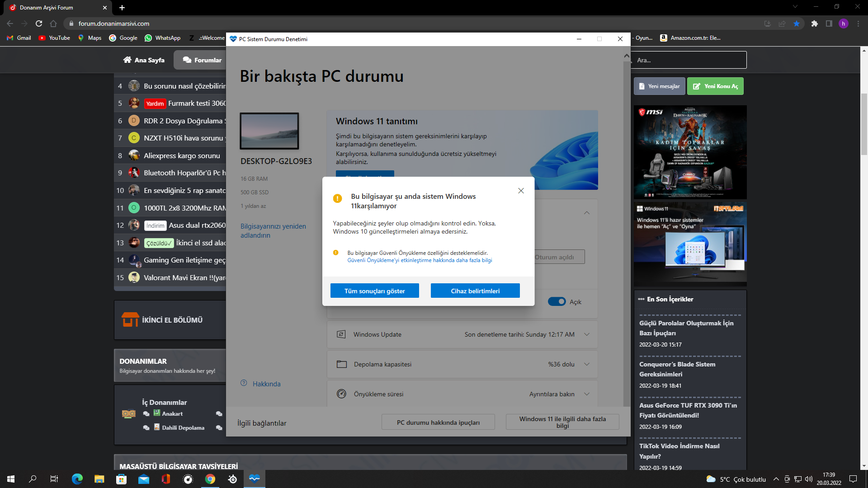Open Anakart forum link
868x488 pixels.
[172, 413]
